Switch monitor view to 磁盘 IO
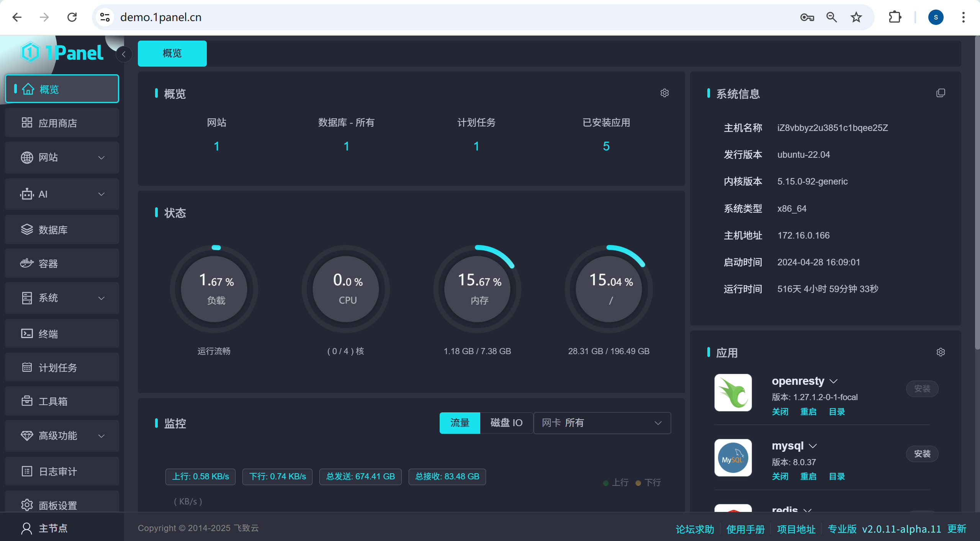The image size is (980, 541). 506,423
